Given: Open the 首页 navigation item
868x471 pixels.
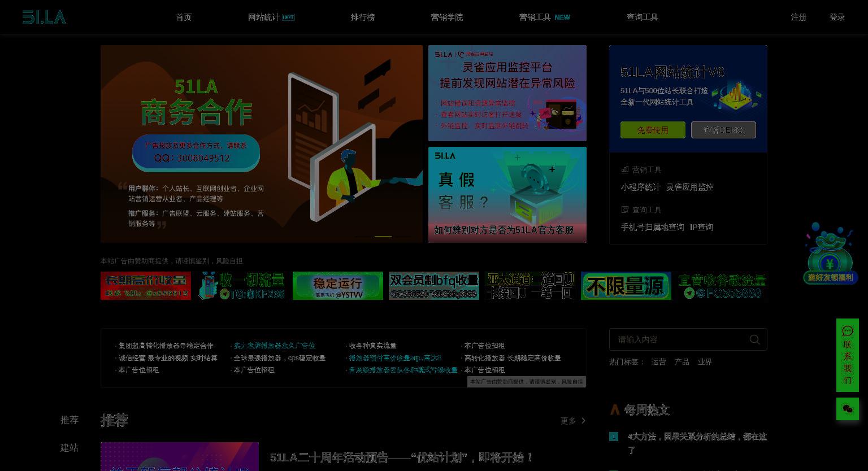Looking at the screenshot, I should pos(184,18).
